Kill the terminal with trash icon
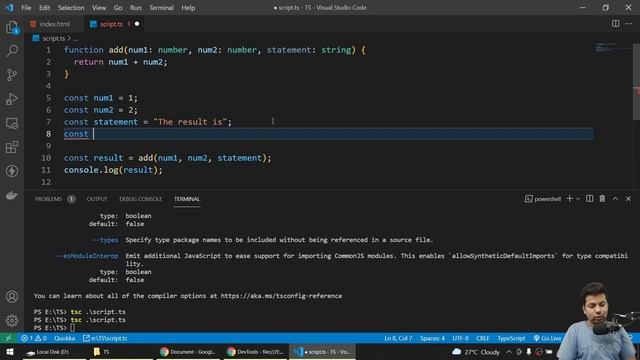This screenshot has width=640, height=360. 602,199
